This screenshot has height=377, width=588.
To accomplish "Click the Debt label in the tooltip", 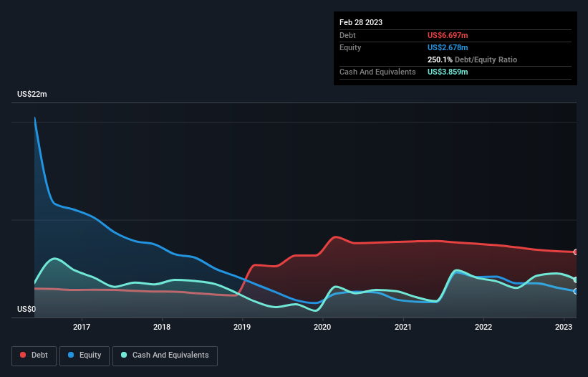I will click(347, 35).
